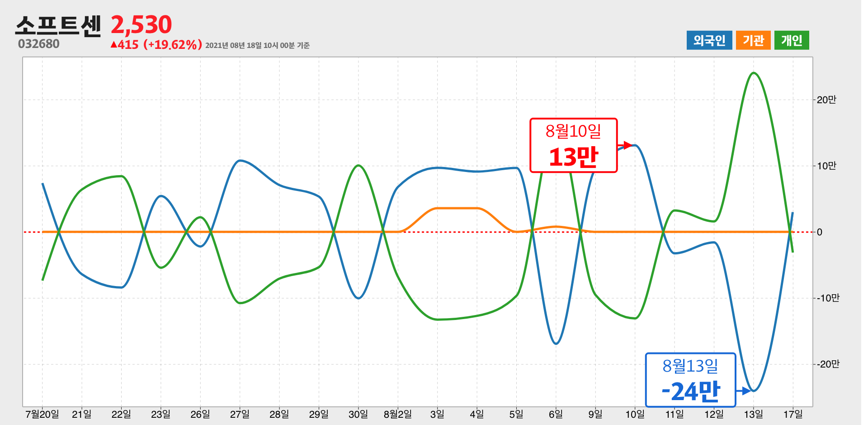Click the x-axis label 5일
The height and width of the screenshot is (425, 868).
point(516,414)
